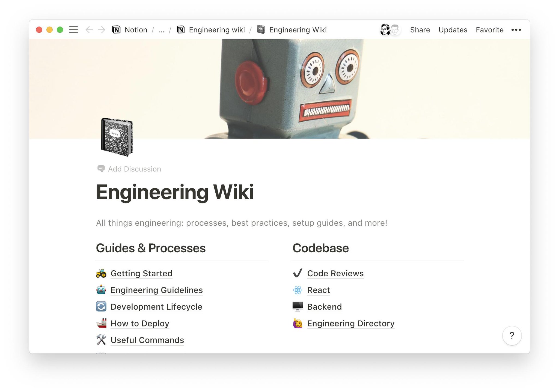Open the three-dot more options menu

click(516, 30)
